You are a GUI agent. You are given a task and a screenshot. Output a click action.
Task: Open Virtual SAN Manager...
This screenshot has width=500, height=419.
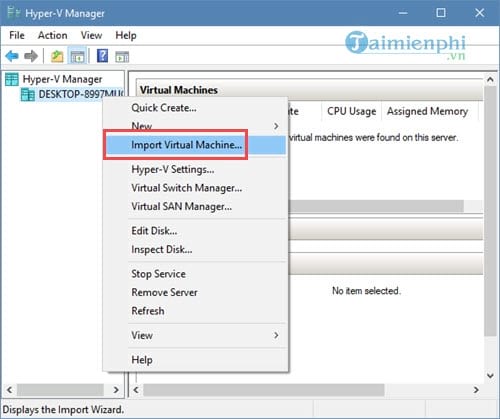point(195,207)
